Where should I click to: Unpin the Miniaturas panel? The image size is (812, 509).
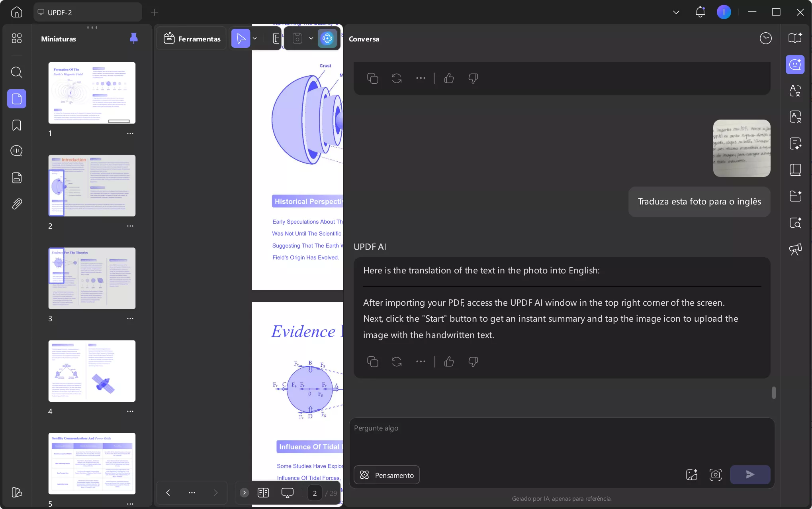133,38
